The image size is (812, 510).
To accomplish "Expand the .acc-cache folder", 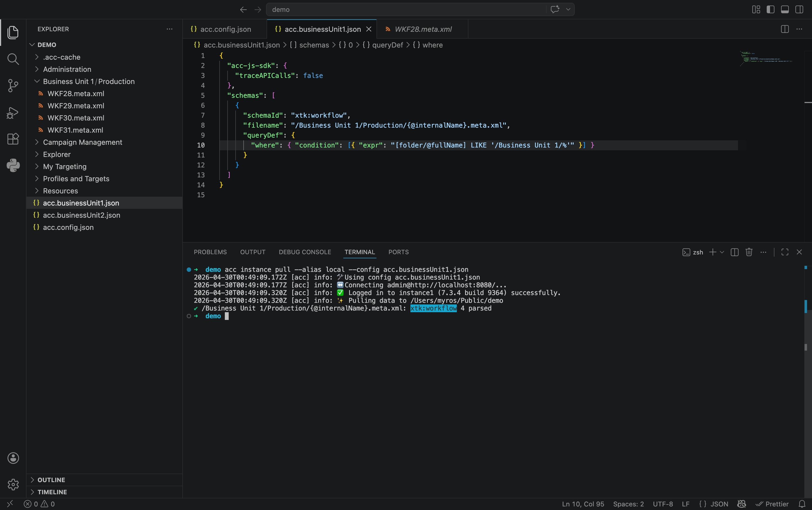I will (x=104, y=57).
